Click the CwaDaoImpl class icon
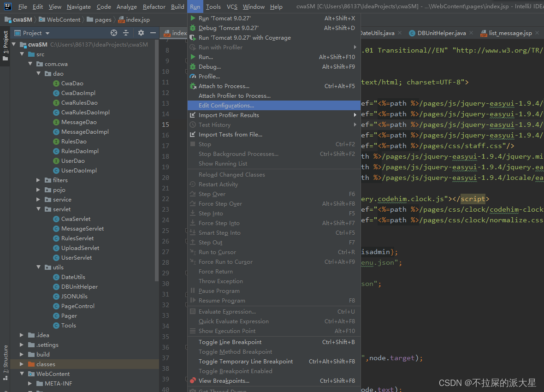544x392 pixels. tap(56, 93)
